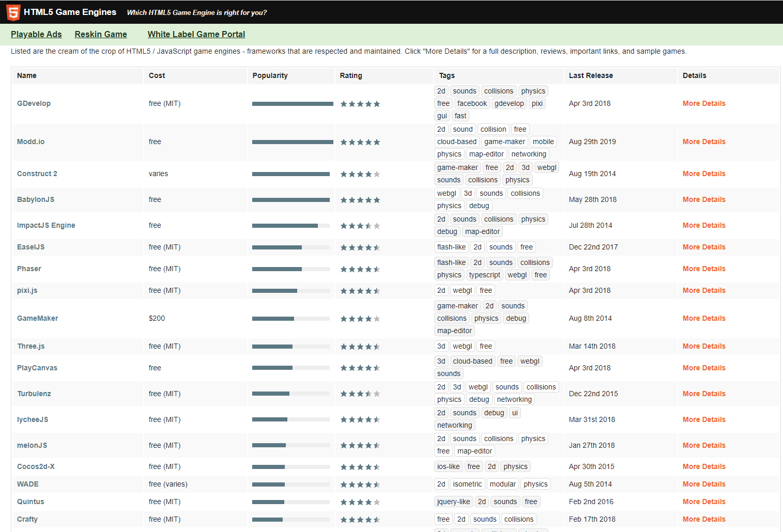The height and width of the screenshot is (532, 783).
Task: Click More Details for Construct 2
Action: click(x=704, y=174)
